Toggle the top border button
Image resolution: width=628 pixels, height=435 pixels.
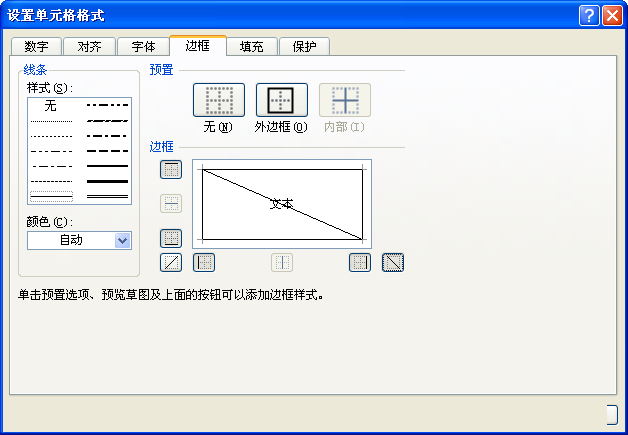(x=171, y=169)
